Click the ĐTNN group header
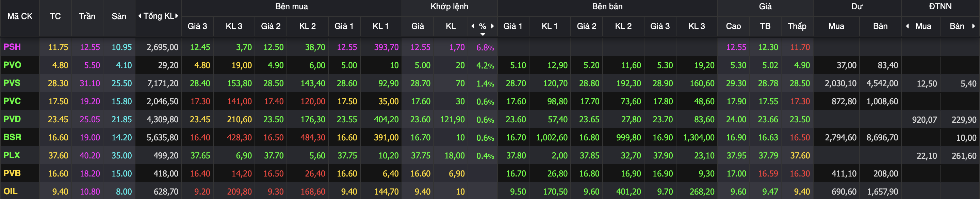The height and width of the screenshot is (199, 980). (x=940, y=6)
